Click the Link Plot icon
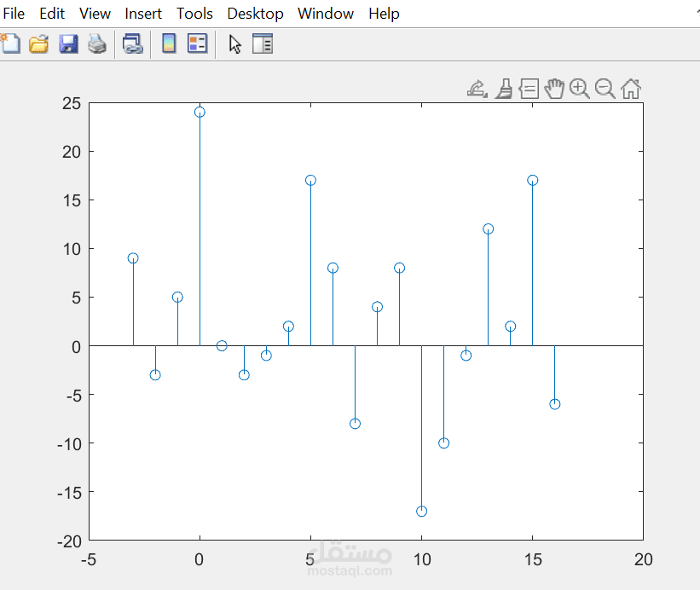 [x=133, y=43]
